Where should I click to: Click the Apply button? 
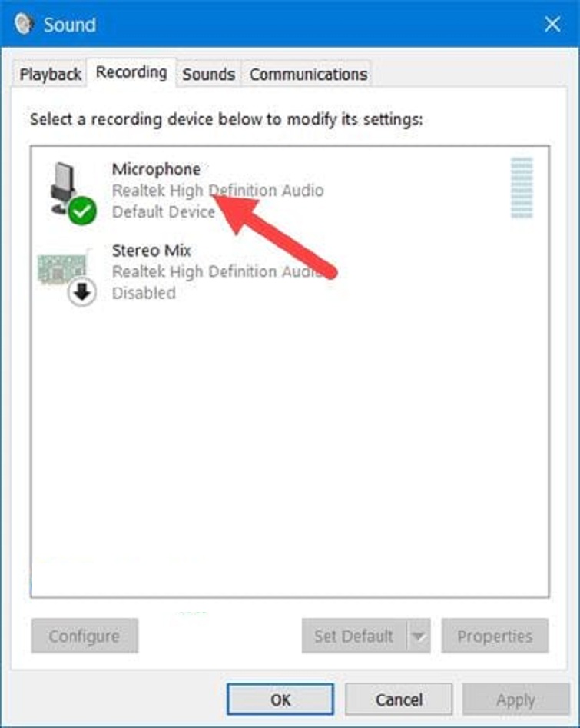pyautogui.click(x=516, y=700)
